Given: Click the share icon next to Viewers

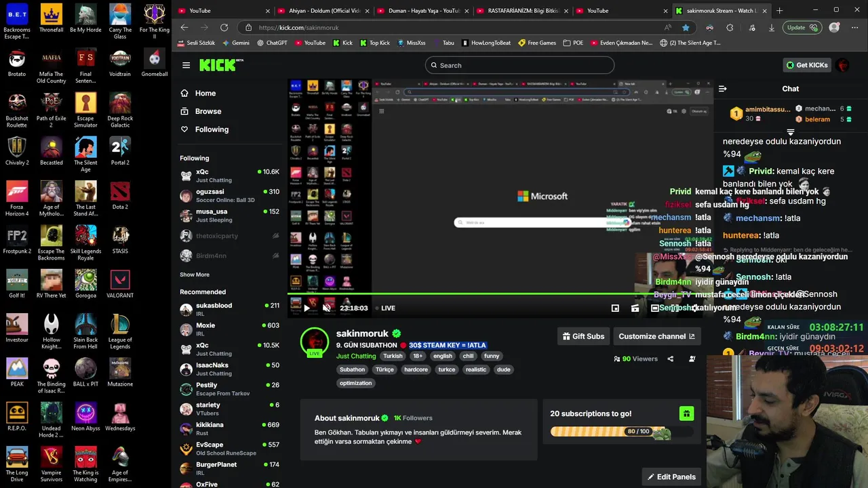Looking at the screenshot, I should [671, 359].
